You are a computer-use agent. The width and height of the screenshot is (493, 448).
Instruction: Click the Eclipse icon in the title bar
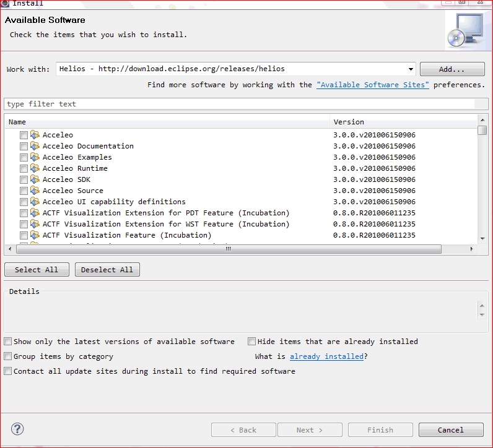tap(5, 3)
